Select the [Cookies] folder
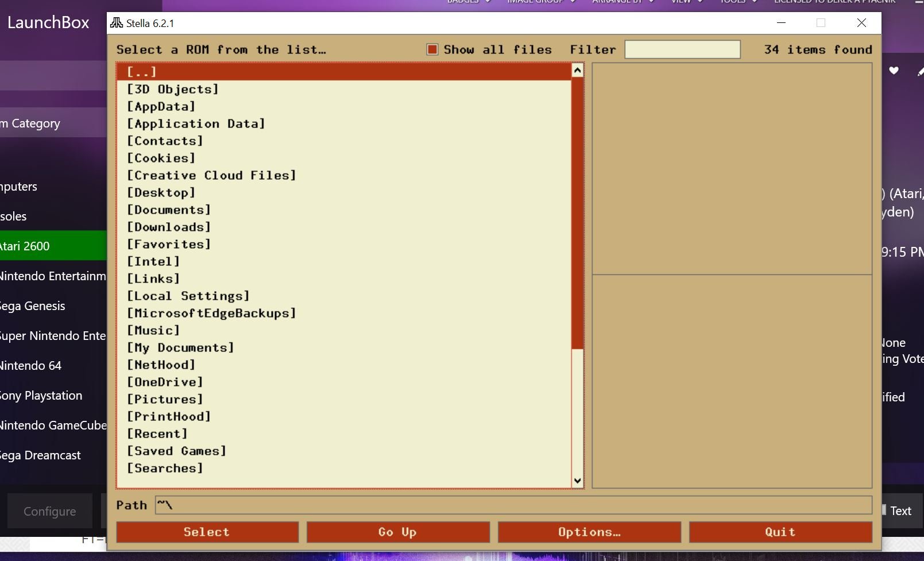The height and width of the screenshot is (561, 924). point(344,158)
